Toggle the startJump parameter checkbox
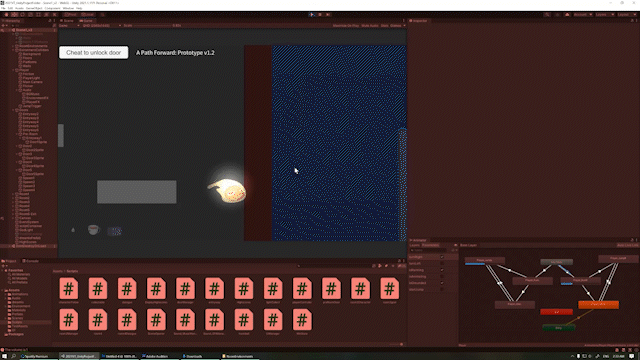Screen dimensions: 640x360 [x=442, y=289]
